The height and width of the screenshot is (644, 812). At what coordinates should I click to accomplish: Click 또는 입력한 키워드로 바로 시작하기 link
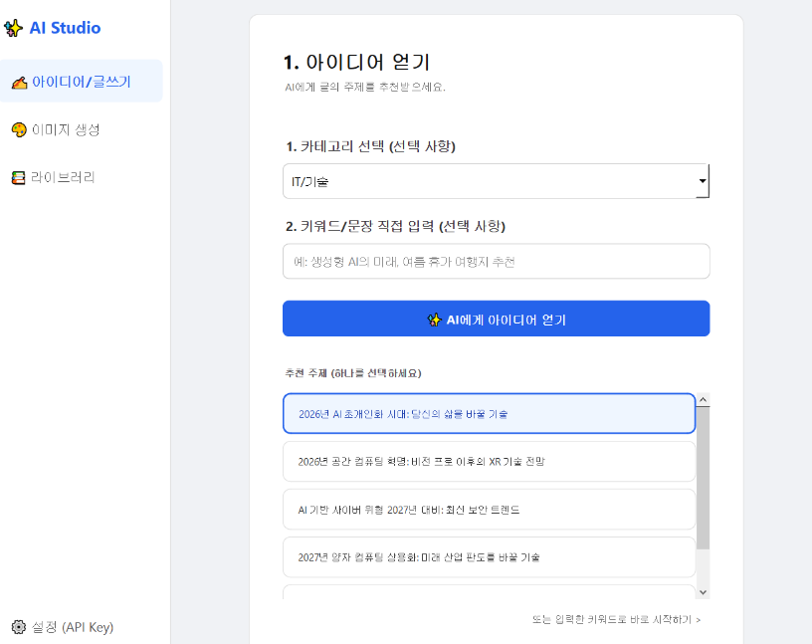tap(616, 619)
